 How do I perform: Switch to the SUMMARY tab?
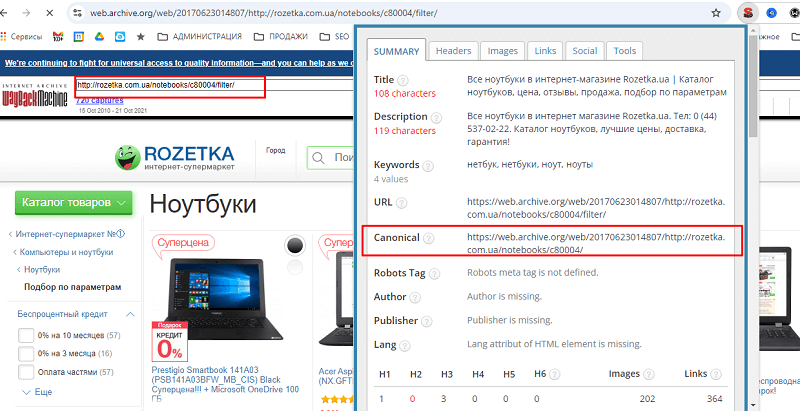pyautogui.click(x=396, y=52)
